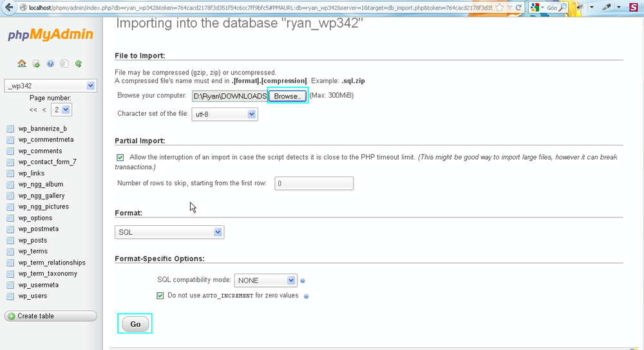This screenshot has width=644, height=350.
Task: Click the Browse... button
Action: [x=287, y=97]
